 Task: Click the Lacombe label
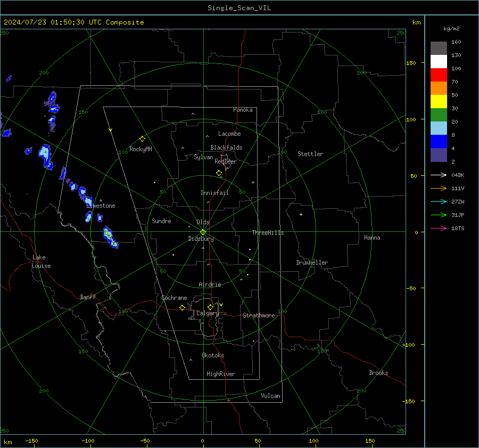[229, 134]
